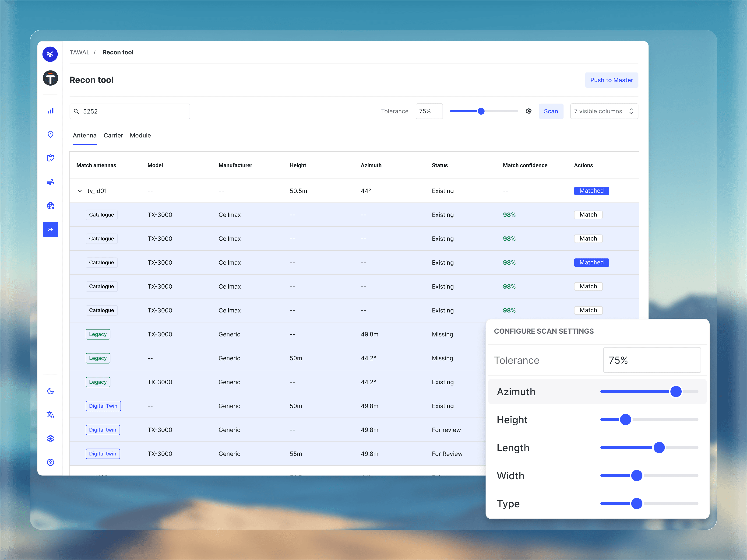The width and height of the screenshot is (747, 560).
Task: Click the Scan button
Action: pos(550,111)
